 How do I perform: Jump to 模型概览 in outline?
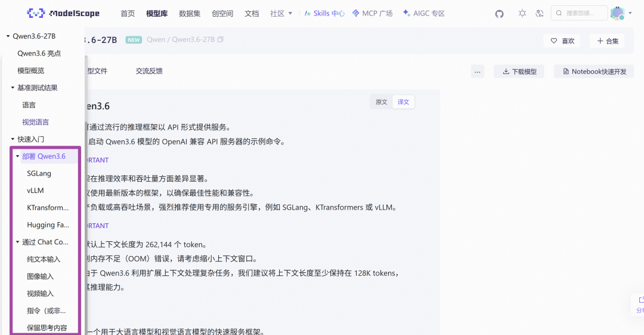click(x=31, y=71)
